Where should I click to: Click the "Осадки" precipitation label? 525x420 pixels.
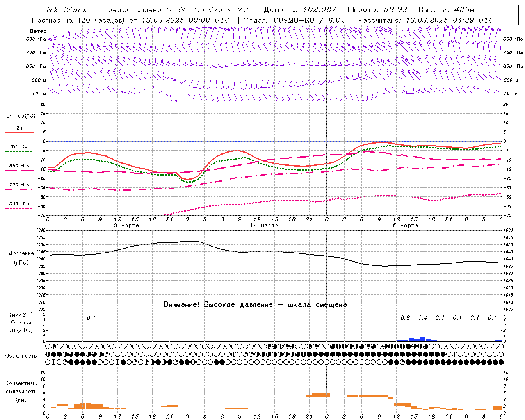click(21, 322)
